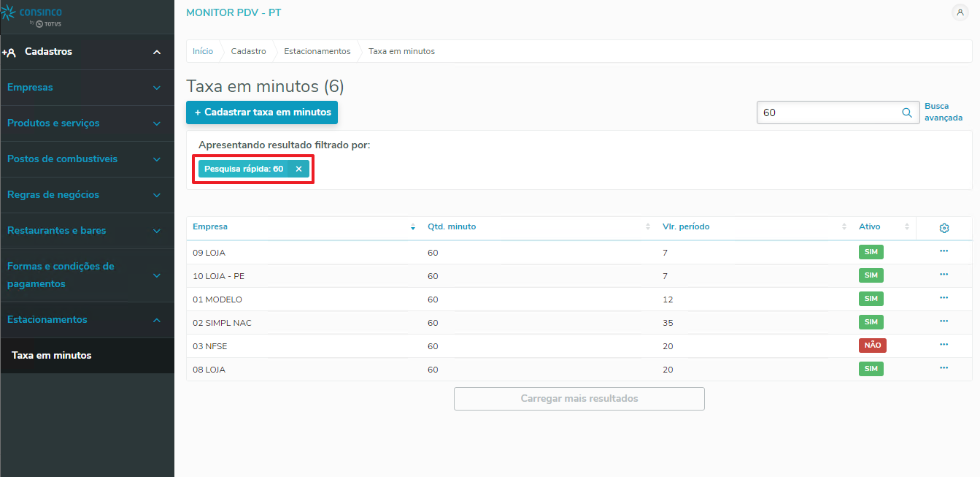The height and width of the screenshot is (477, 980).
Task: Go to Estacionamentos breadcrumb
Action: pyautogui.click(x=317, y=51)
